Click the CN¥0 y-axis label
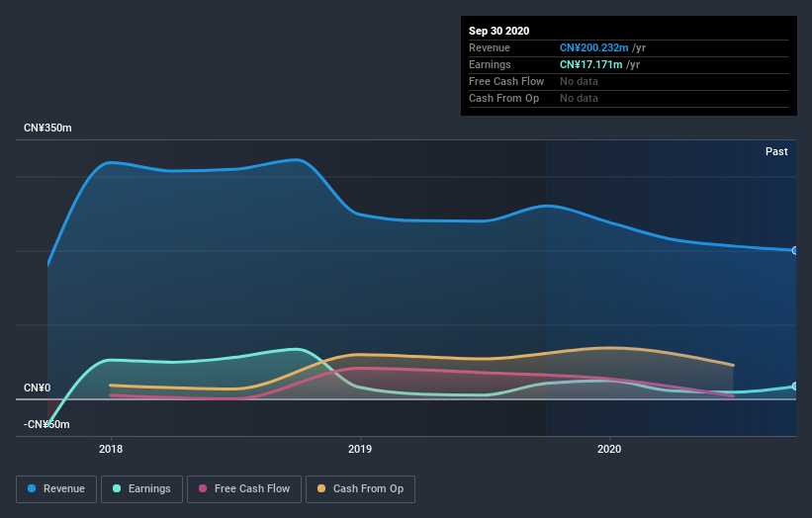 38,388
